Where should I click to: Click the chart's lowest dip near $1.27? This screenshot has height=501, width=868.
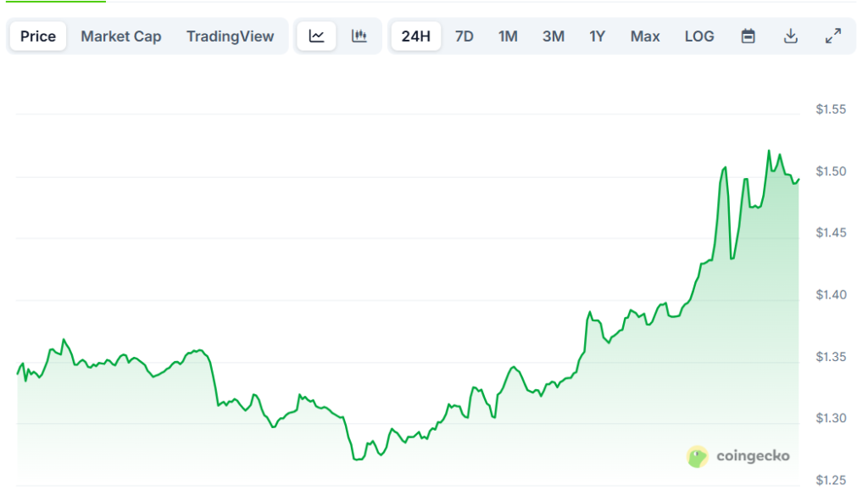point(357,459)
